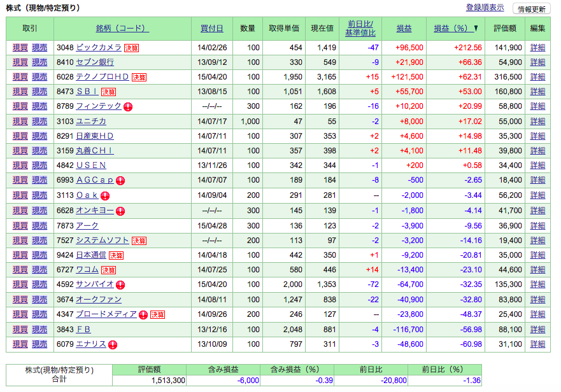Click the red alert icon beside AGCap
The height and width of the screenshot is (392, 561).
tap(120, 181)
